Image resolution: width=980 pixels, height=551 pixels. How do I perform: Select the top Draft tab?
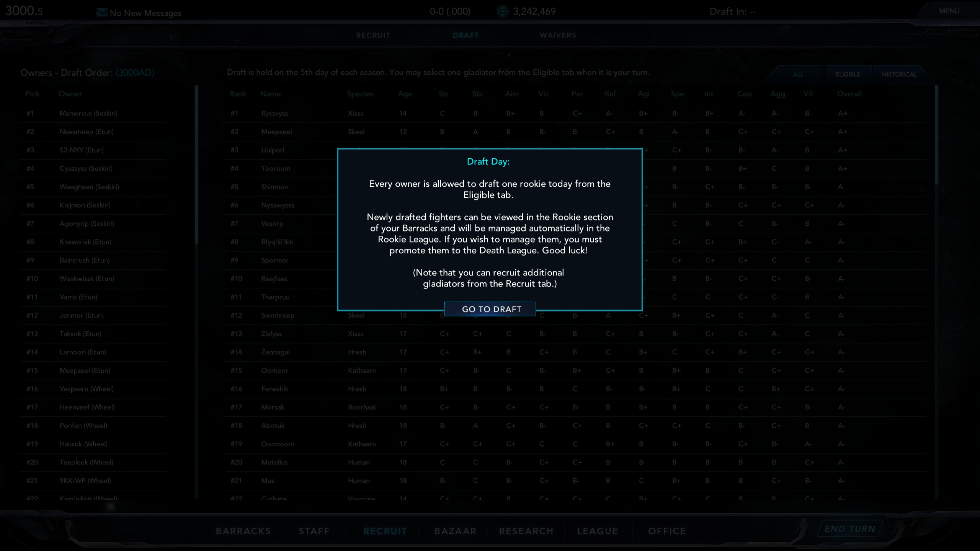(465, 35)
